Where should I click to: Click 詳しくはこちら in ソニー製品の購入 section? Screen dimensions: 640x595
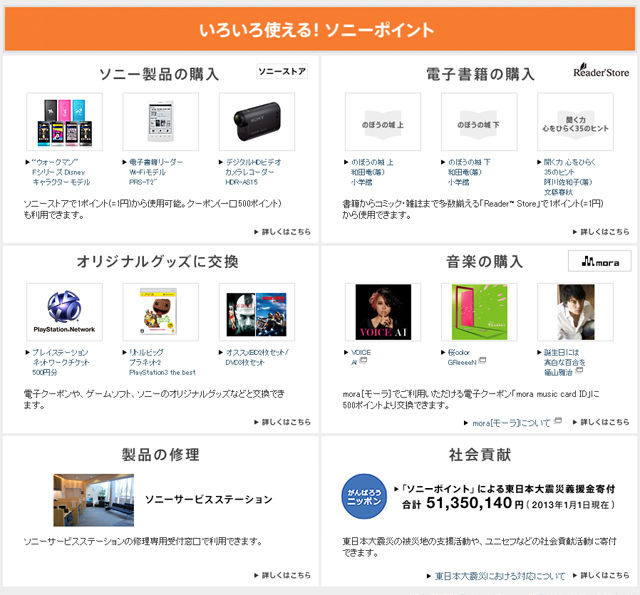[286, 232]
